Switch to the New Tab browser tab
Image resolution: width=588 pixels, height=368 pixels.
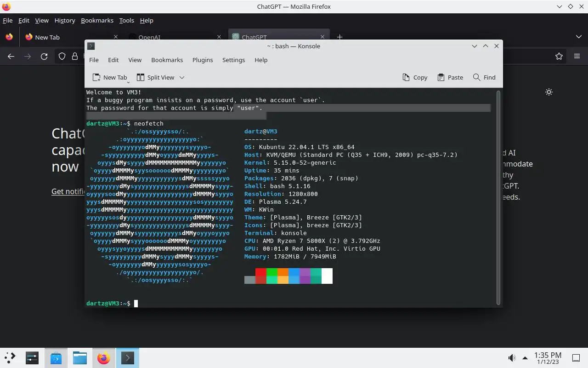point(71,37)
